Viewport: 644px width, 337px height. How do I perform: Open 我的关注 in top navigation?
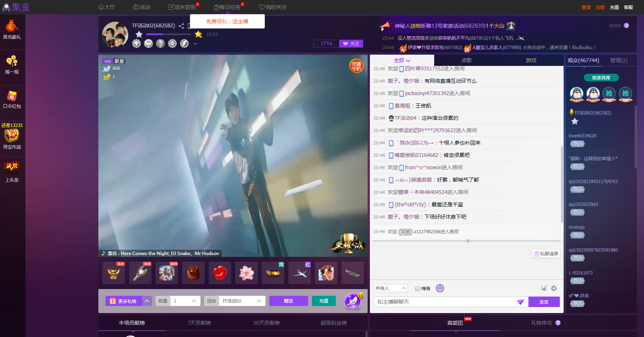pos(273,7)
